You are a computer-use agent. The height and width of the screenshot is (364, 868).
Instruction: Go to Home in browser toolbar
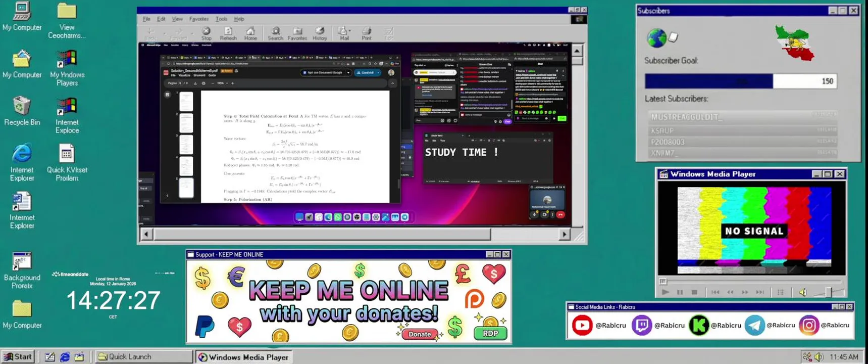pos(250,33)
